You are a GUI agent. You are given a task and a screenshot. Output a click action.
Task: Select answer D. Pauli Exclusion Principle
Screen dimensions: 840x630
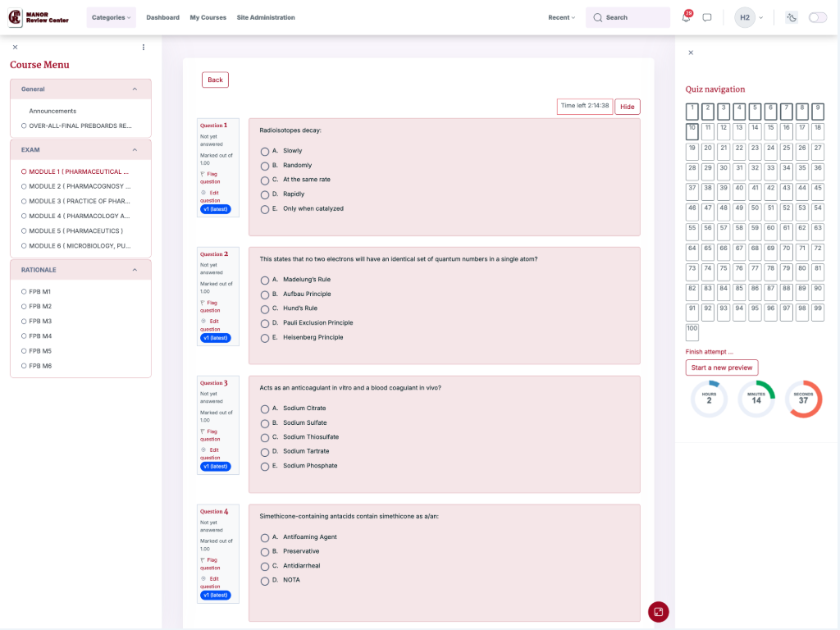point(265,323)
